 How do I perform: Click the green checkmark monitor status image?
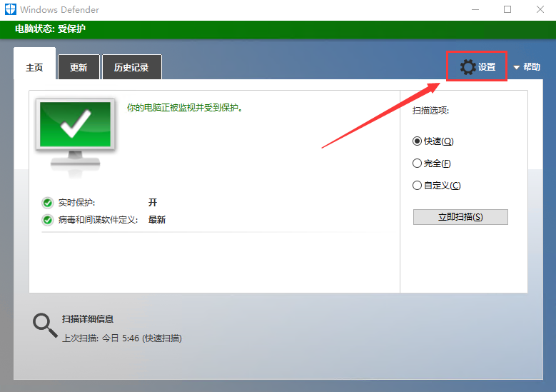click(x=75, y=137)
